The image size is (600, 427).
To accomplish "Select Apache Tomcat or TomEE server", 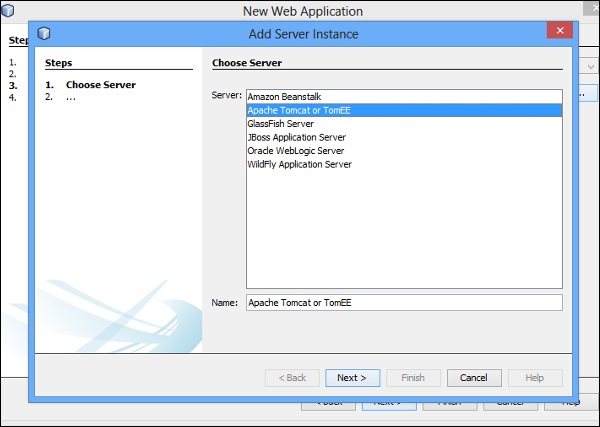I will [404, 110].
